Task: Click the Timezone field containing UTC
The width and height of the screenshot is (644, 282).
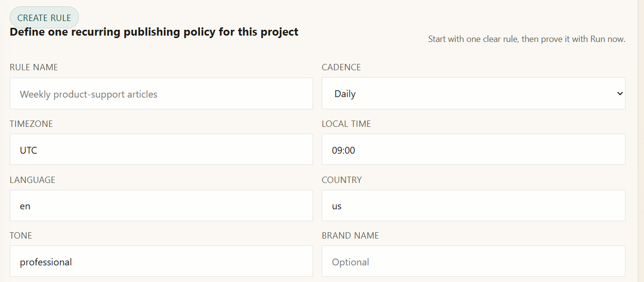Action: (161, 150)
